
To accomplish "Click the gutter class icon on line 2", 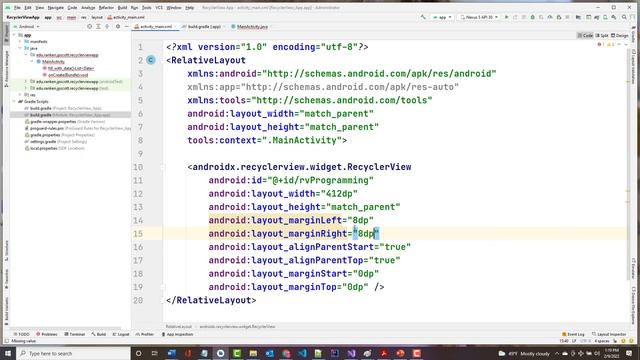I will 151,60.
